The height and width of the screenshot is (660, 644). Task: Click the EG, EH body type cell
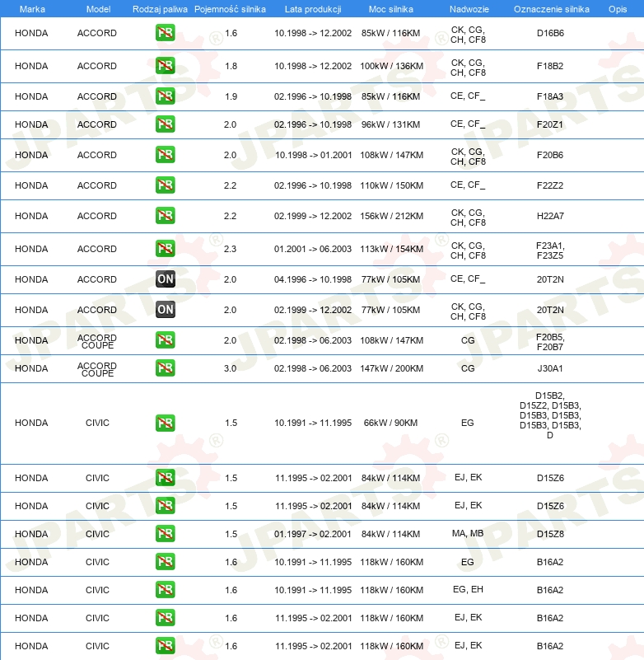(468, 589)
